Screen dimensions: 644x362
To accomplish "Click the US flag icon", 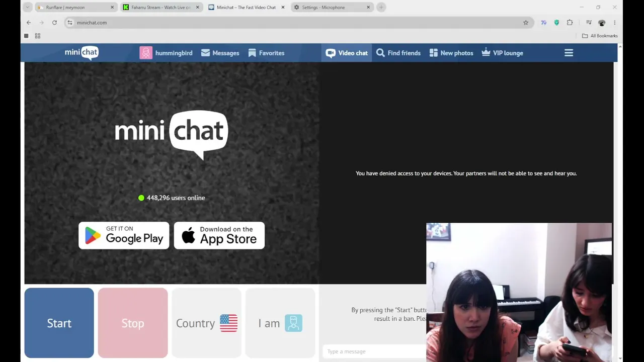I will click(x=228, y=323).
